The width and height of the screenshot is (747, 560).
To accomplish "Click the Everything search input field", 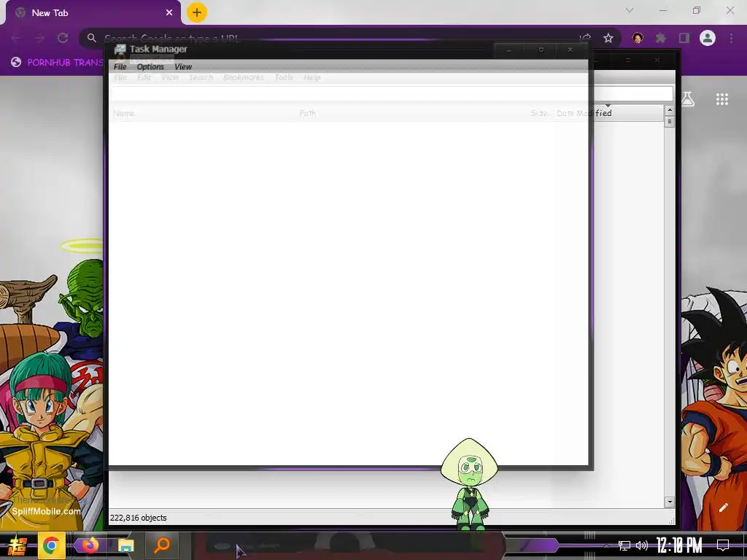I will tap(392, 93).
